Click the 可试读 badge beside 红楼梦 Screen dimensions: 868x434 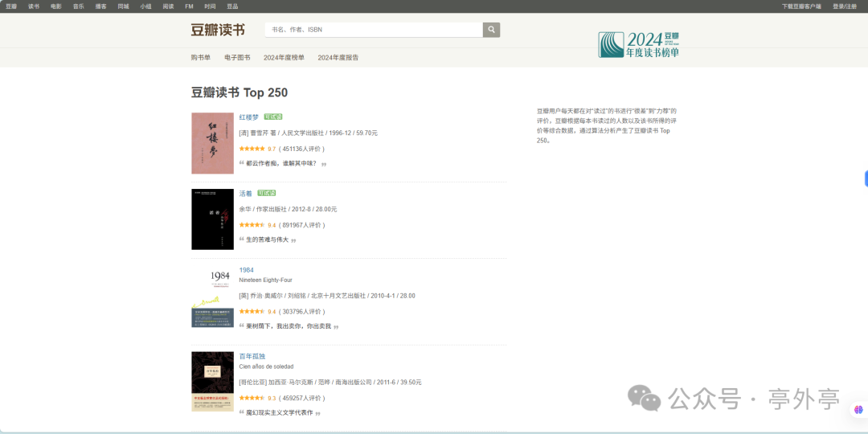coord(273,117)
